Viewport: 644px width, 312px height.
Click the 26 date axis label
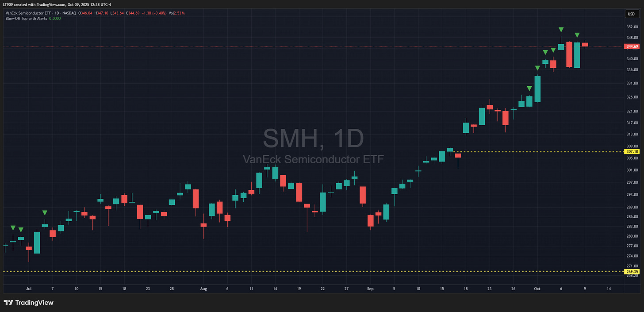[513, 288]
